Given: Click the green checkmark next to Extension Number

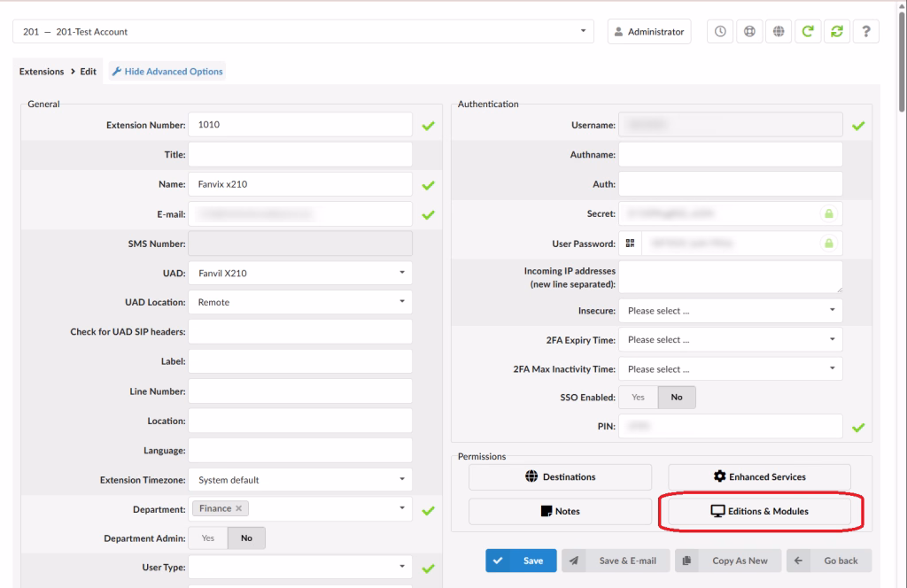Looking at the screenshot, I should pos(428,126).
